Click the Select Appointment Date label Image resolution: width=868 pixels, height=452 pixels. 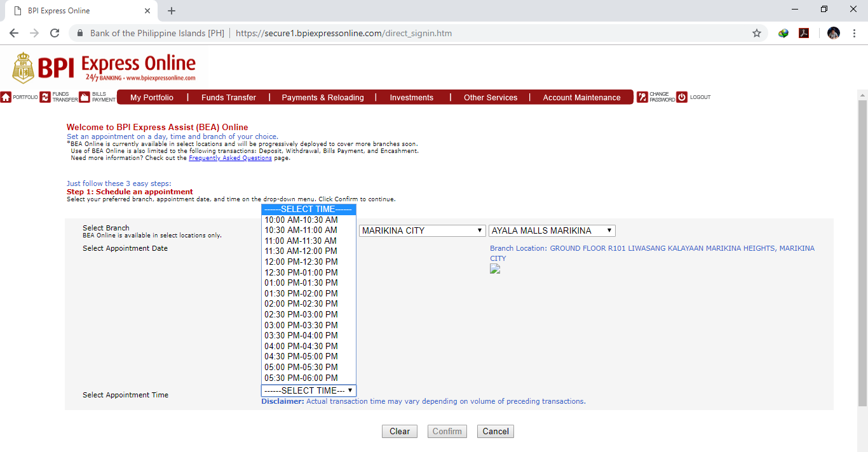[x=125, y=248]
